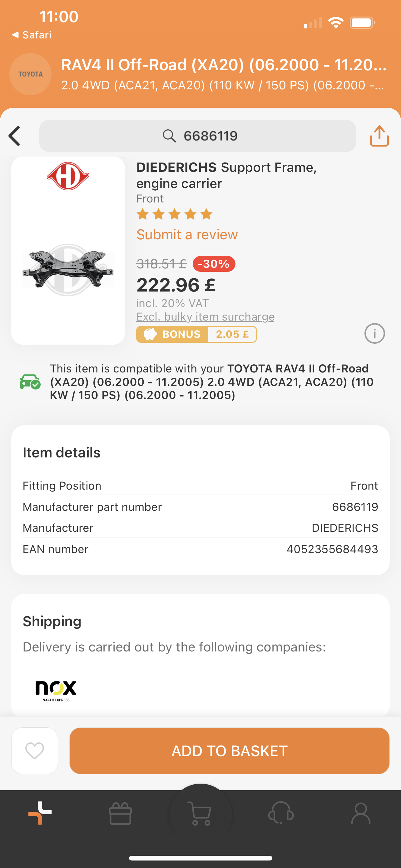Open Excl. bulky item surcharge link
Screen dimensions: 401x868
(205, 317)
